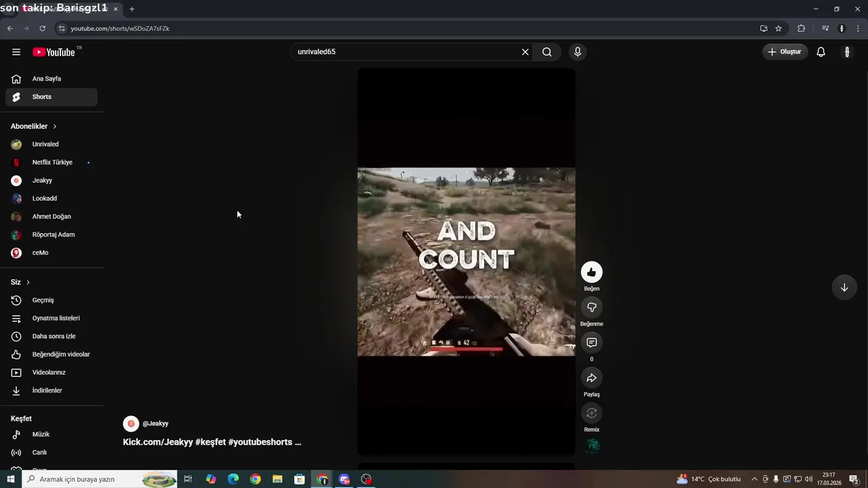This screenshot has height=488, width=868.
Task: Clear the search box with X
Action: [525, 52]
